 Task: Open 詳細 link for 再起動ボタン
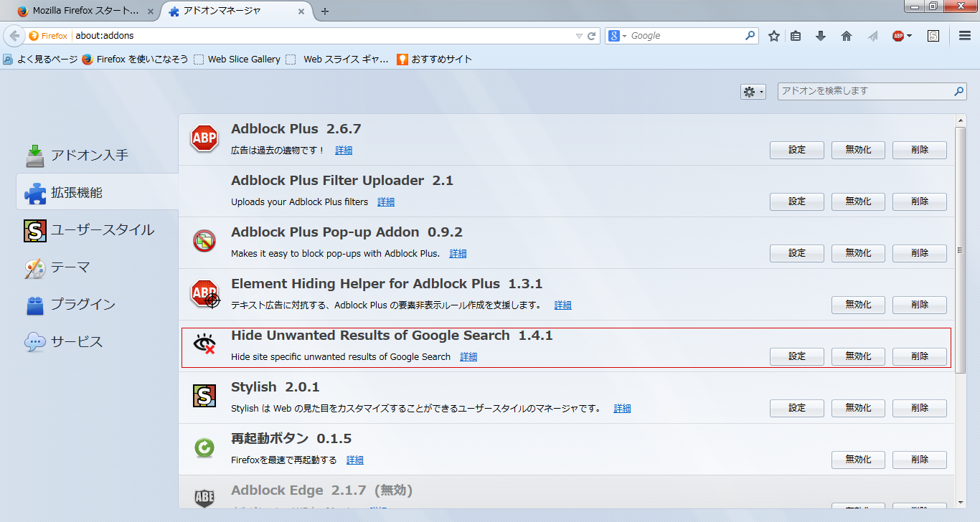[355, 460]
